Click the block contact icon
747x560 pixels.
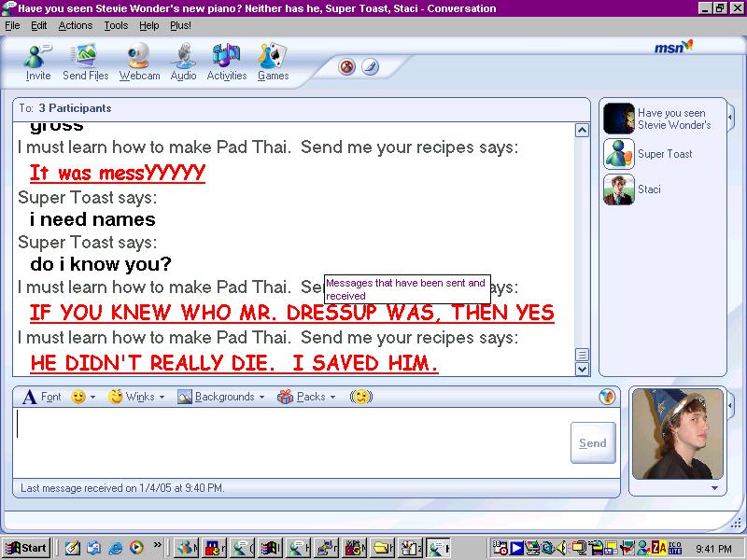tap(346, 66)
